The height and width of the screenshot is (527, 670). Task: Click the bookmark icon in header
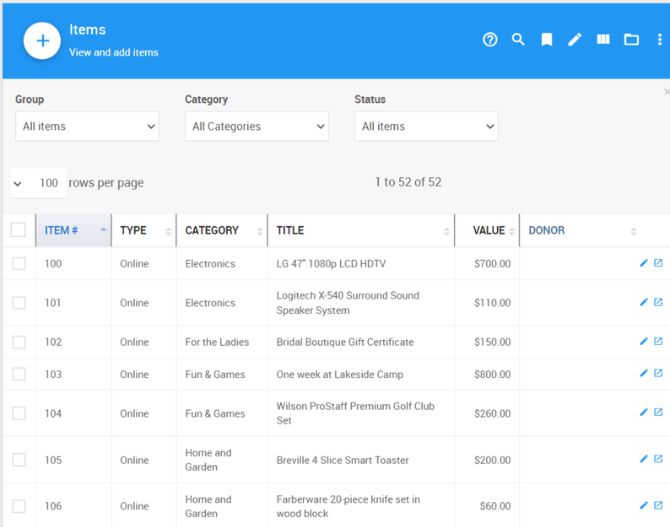click(547, 40)
